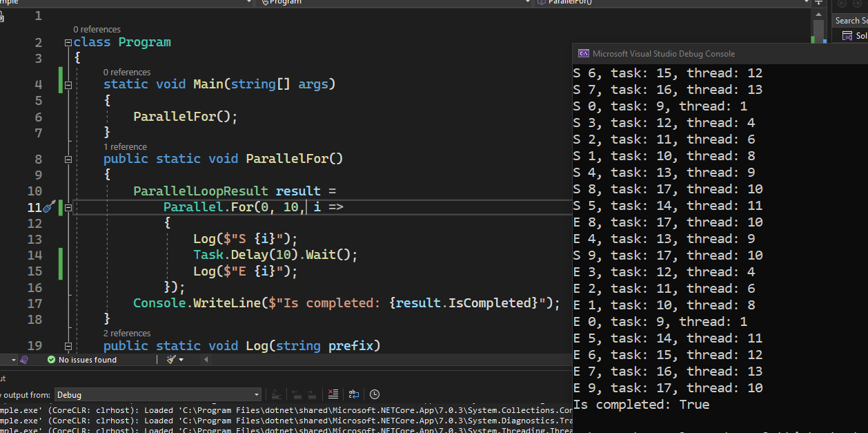
Task: Click the editor scrollbar up arrow
Action: pyautogui.click(x=818, y=15)
